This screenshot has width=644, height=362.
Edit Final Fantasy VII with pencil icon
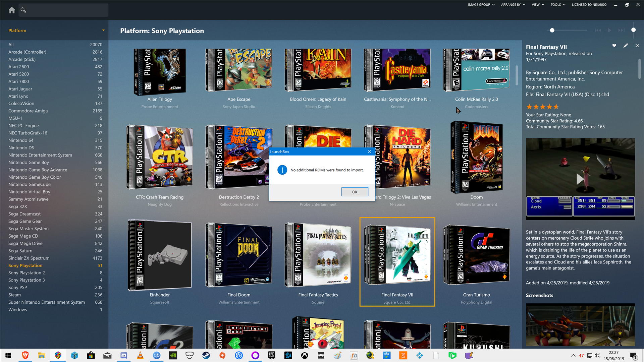626,46
